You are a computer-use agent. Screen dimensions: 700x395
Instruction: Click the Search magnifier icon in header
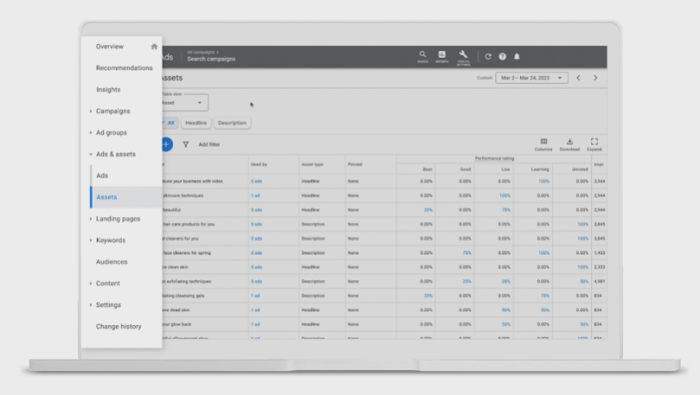(422, 56)
